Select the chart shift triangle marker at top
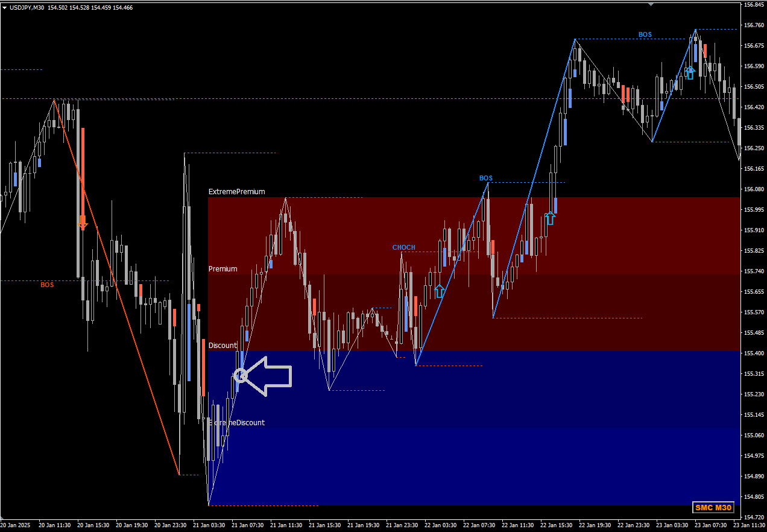The height and width of the screenshot is (532, 767). coord(651,4)
